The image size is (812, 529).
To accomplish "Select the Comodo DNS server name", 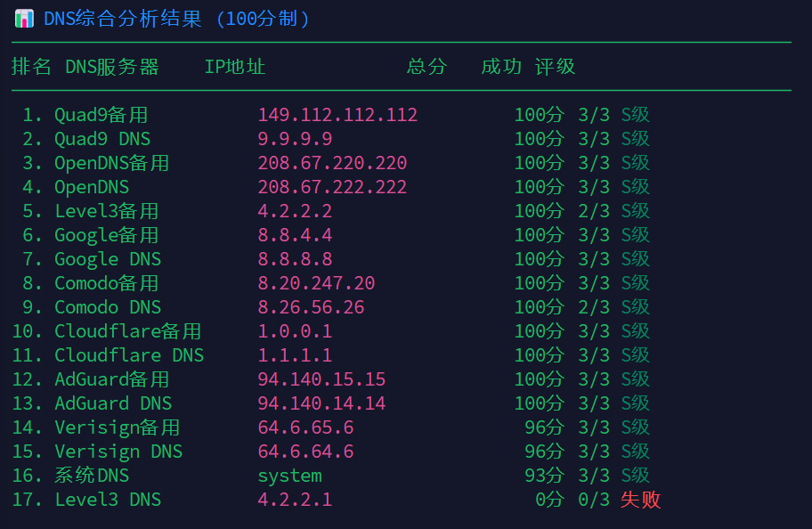I will tap(108, 307).
